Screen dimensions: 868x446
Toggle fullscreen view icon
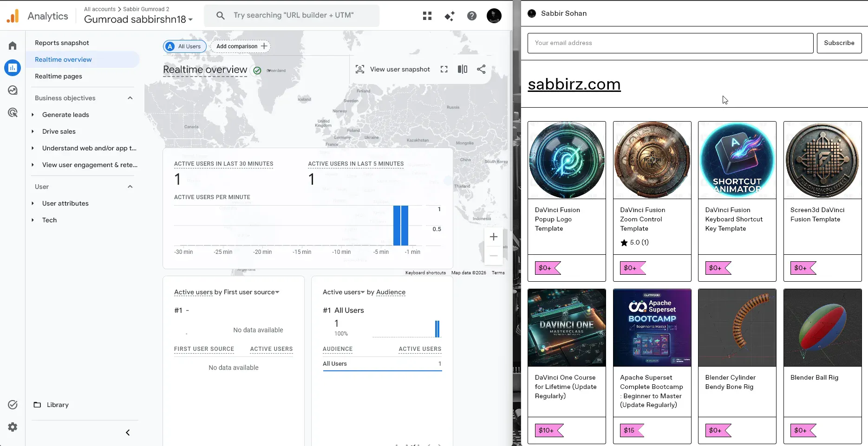[x=444, y=69]
